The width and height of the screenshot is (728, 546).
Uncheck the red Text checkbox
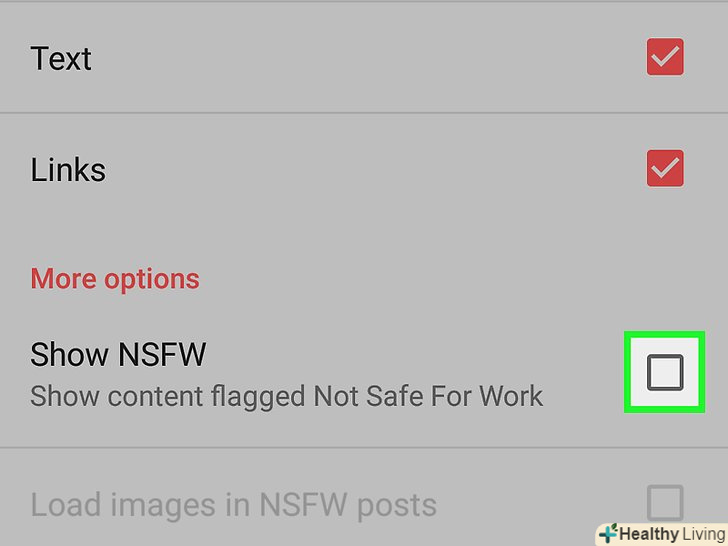pos(665,57)
